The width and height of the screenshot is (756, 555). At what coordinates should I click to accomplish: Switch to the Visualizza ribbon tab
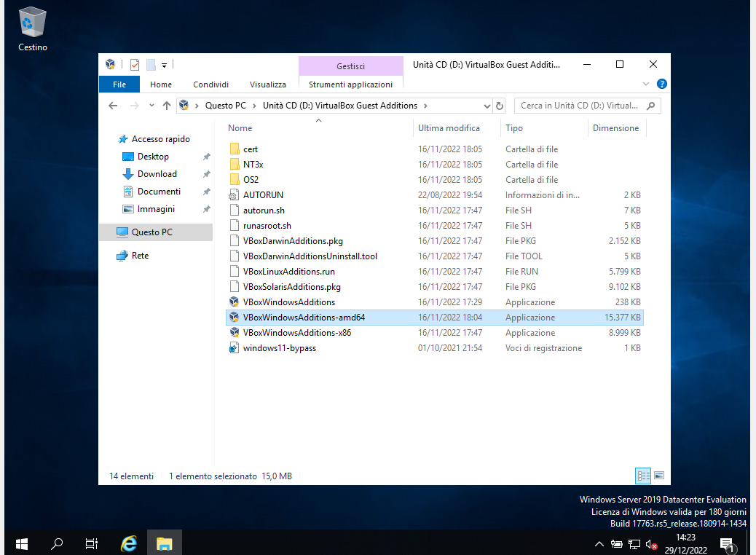(267, 84)
